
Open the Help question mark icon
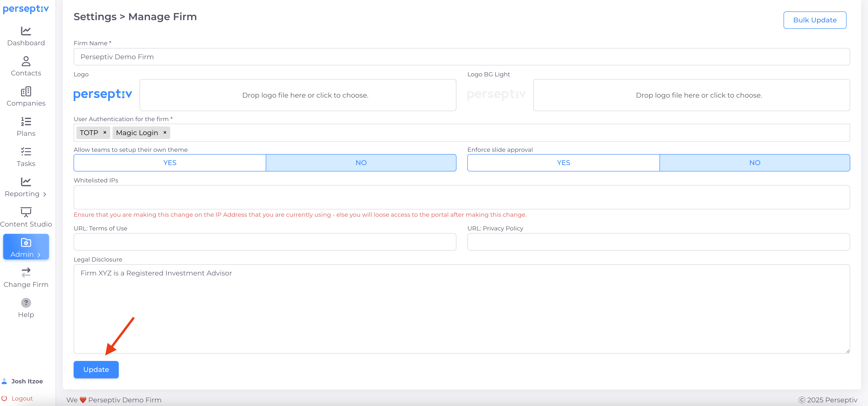[x=26, y=303]
